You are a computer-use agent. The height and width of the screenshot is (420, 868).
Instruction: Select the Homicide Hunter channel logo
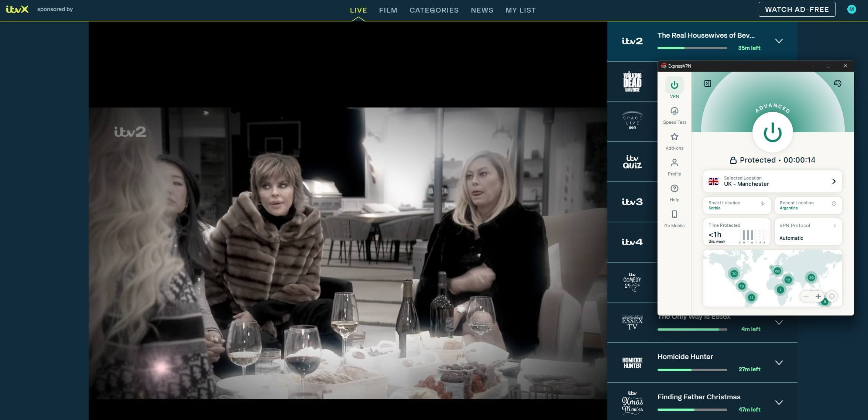632,363
